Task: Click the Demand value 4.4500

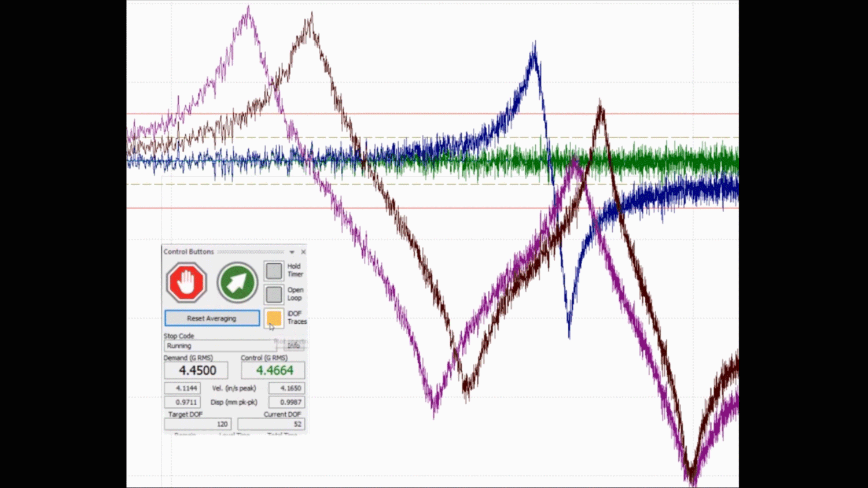Action: tap(196, 371)
